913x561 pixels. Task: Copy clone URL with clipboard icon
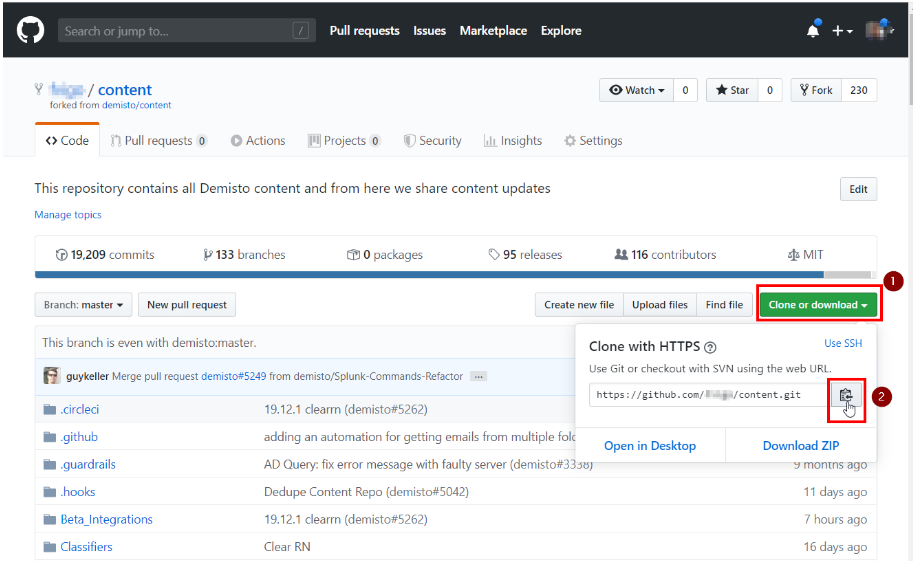846,396
